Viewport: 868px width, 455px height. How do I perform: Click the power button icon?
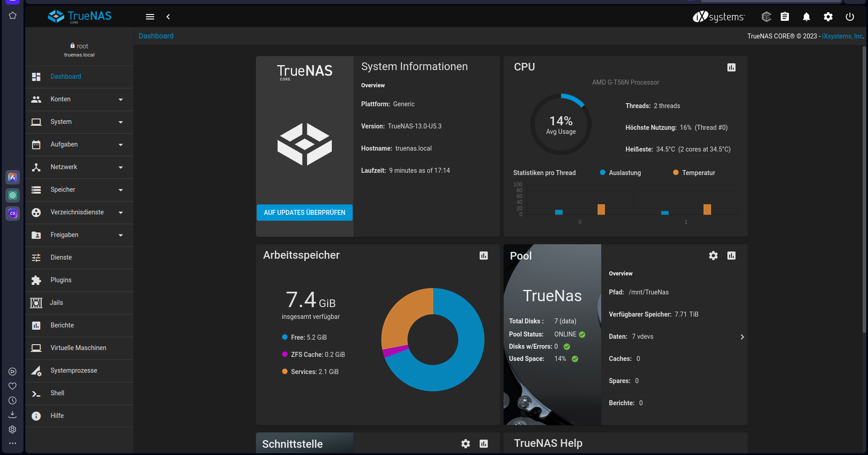850,17
